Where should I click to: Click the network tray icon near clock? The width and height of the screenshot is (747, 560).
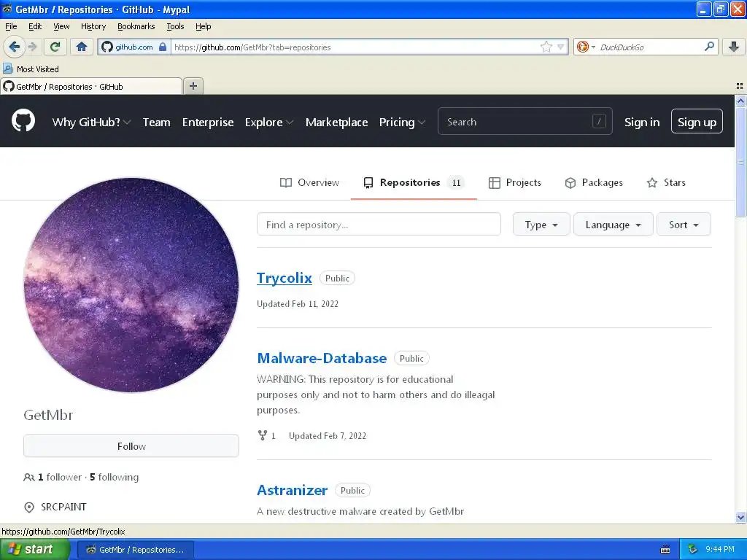692,549
